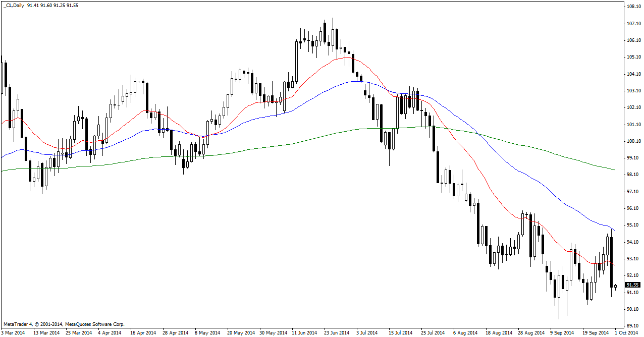Click the 96.10 price axis label

pyautogui.click(x=633, y=208)
